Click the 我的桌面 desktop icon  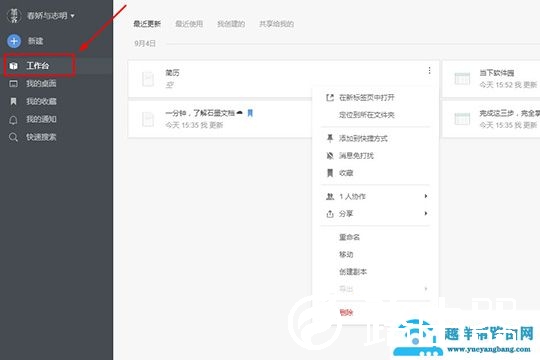click(x=13, y=83)
